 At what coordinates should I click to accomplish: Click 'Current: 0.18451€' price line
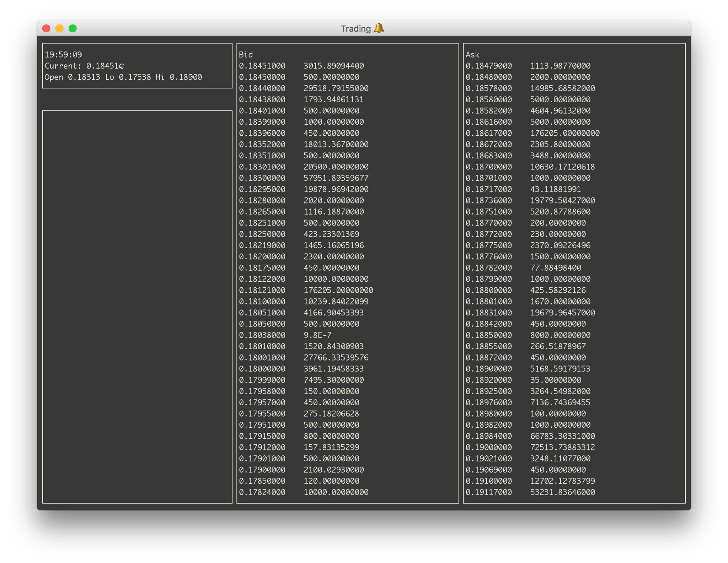[x=84, y=66]
